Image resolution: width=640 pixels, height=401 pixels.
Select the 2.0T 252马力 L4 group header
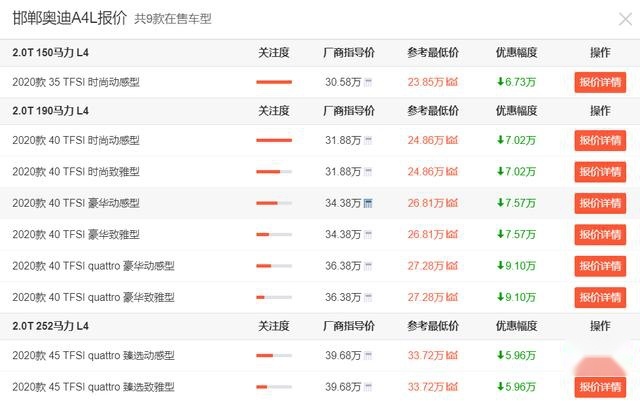point(51,326)
